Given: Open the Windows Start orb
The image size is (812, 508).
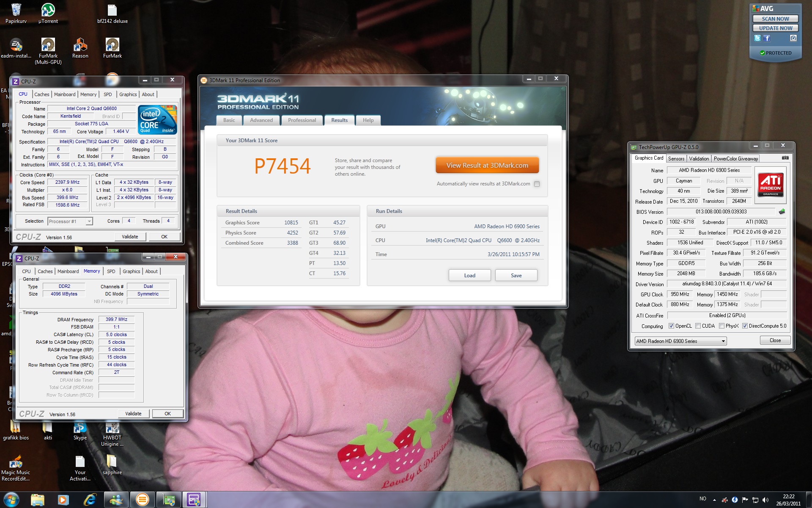Looking at the screenshot, I should tap(11, 500).
